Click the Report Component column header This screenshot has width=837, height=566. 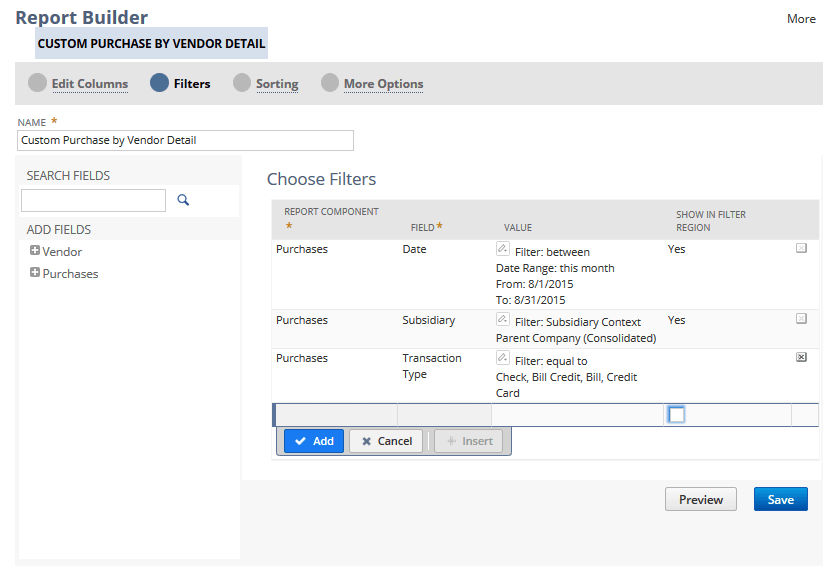pos(331,212)
